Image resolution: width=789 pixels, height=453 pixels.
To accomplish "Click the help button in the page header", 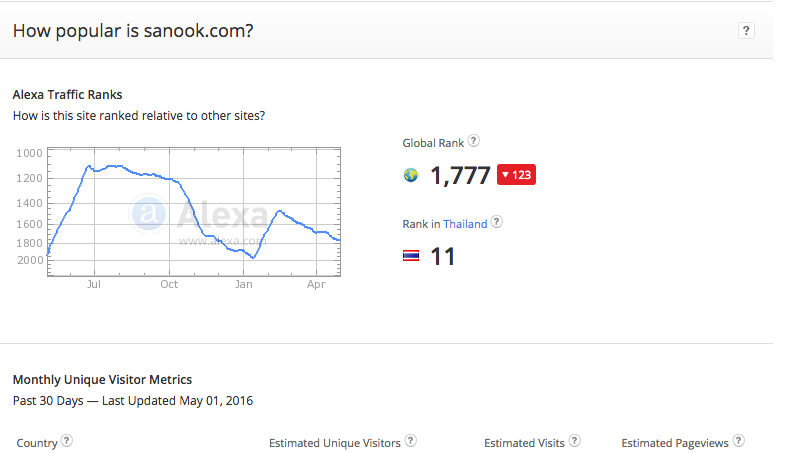I will tap(746, 31).
